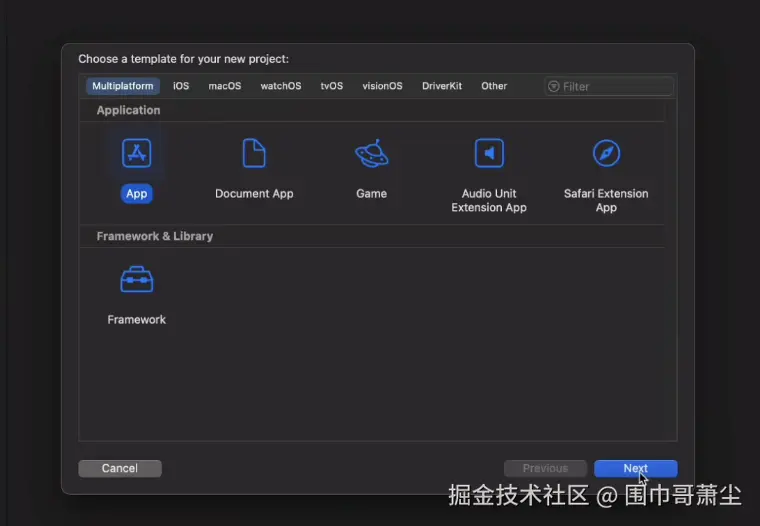Switch to the Multiplatform tab
Viewport: 760px width, 526px height.
point(123,86)
